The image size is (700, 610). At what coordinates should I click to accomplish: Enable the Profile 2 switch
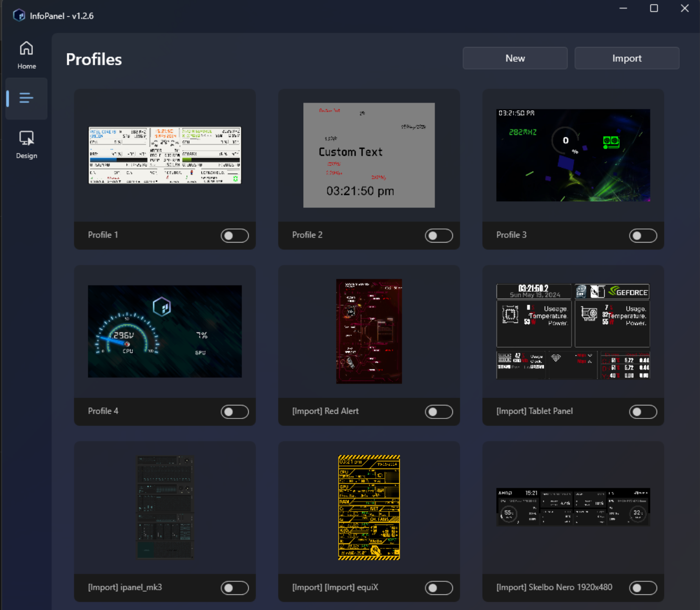[439, 236]
